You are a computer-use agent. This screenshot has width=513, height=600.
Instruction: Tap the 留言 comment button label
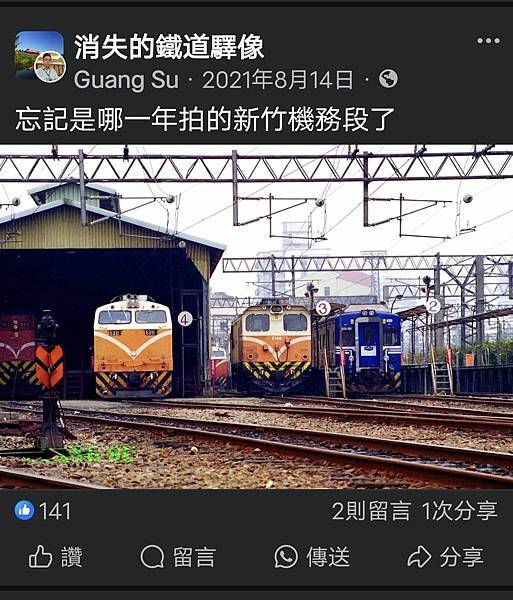[x=194, y=557]
